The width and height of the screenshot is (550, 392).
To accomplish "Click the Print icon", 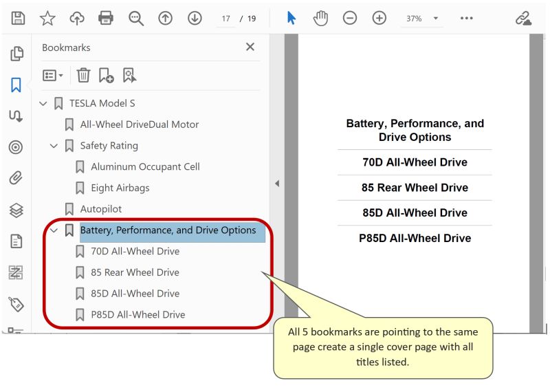I will tap(106, 18).
